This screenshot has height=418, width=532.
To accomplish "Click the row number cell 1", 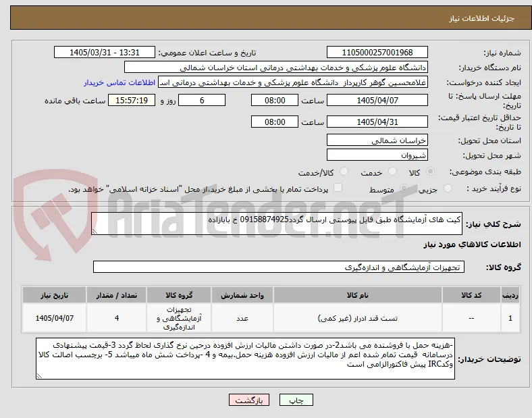I will [x=510, y=318].
